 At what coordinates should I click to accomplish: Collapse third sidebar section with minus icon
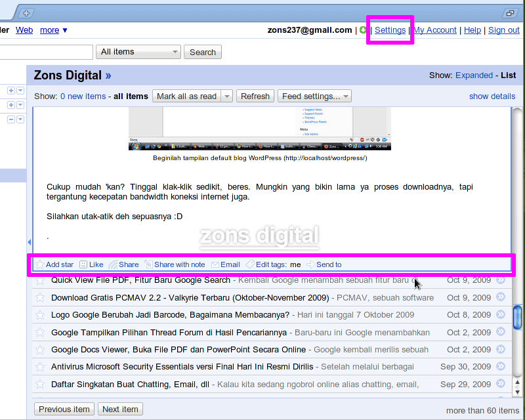(11, 119)
